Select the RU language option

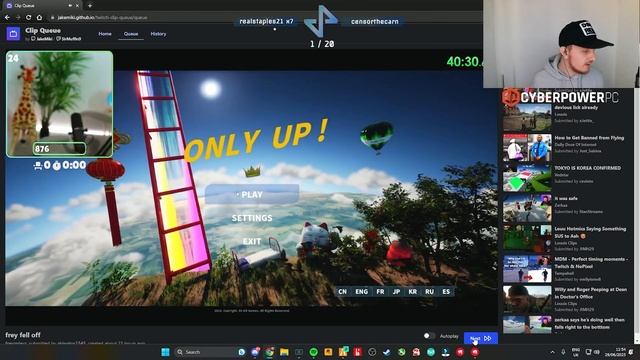pos(429,291)
